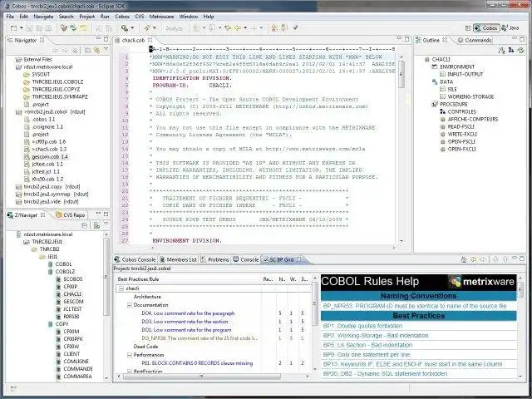Open the dropdown arrow beside New icon

[22, 28]
